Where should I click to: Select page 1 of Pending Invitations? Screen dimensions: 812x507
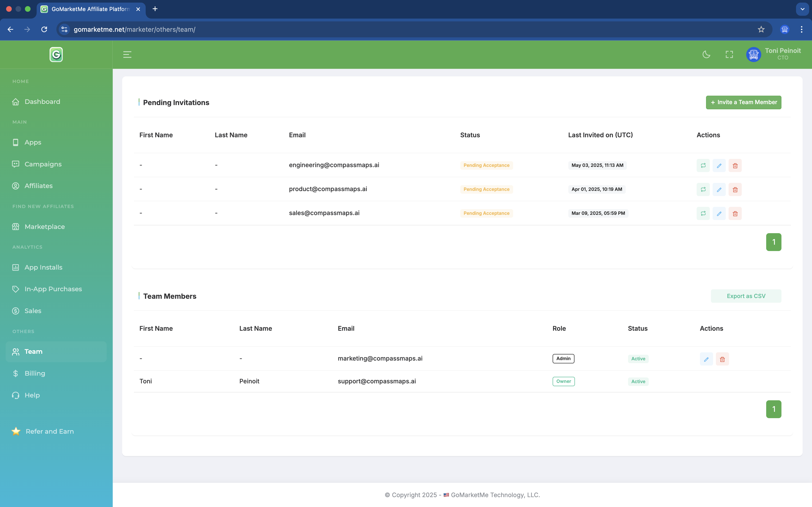[x=773, y=242]
